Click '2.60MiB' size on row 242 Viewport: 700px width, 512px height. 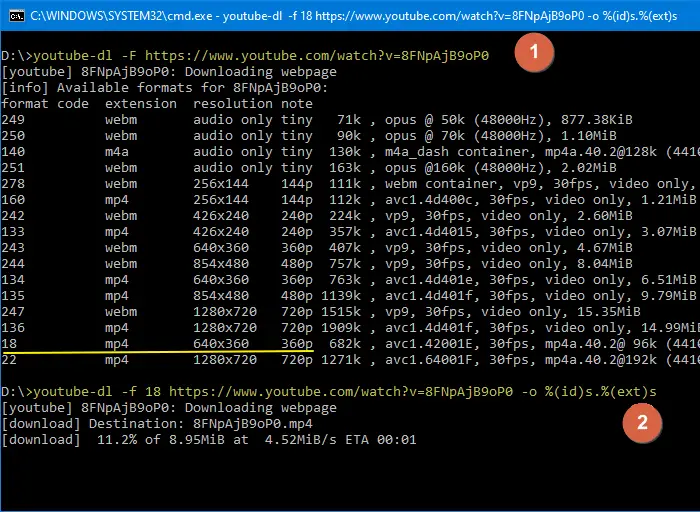point(605,216)
